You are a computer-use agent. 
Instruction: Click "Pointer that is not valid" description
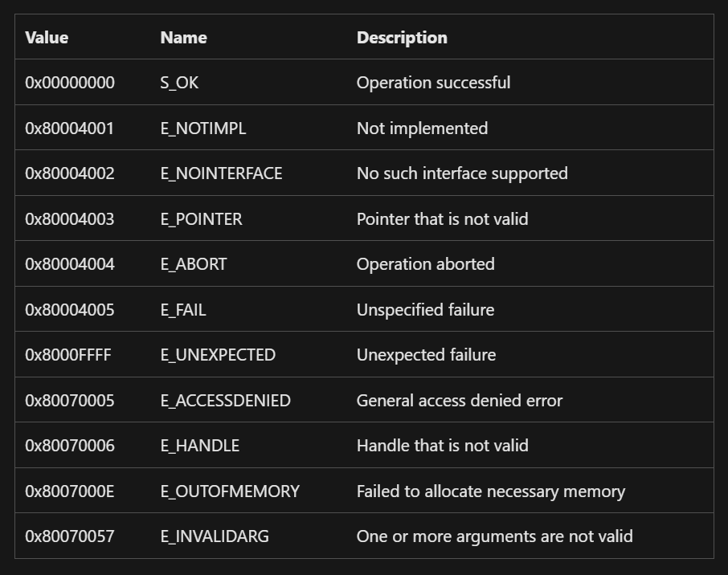point(442,219)
